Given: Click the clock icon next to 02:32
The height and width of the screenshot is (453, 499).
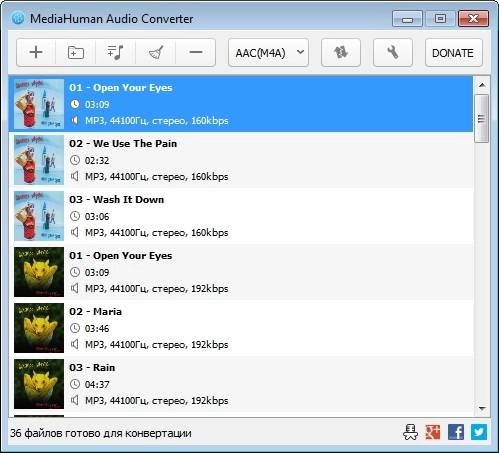Looking at the screenshot, I should tap(75, 160).
